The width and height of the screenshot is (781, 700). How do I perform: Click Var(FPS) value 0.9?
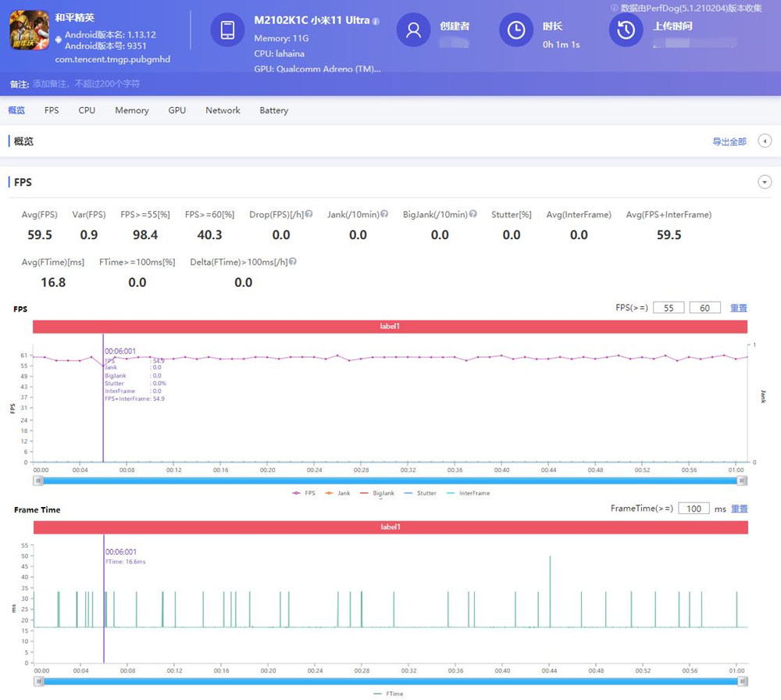click(89, 234)
